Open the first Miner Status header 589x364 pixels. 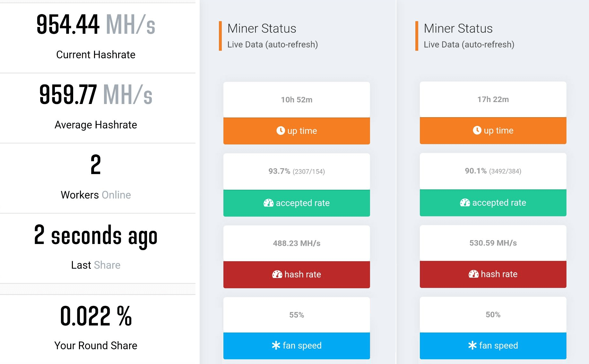[x=261, y=28]
